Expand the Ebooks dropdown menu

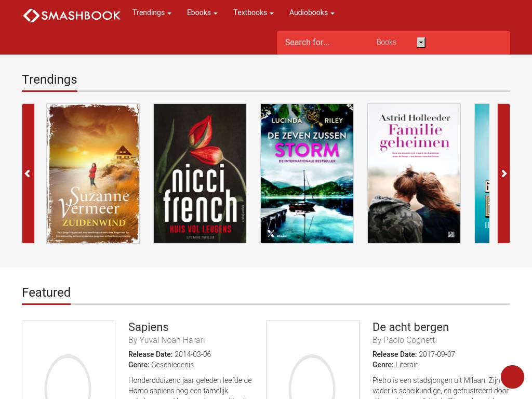[202, 12]
